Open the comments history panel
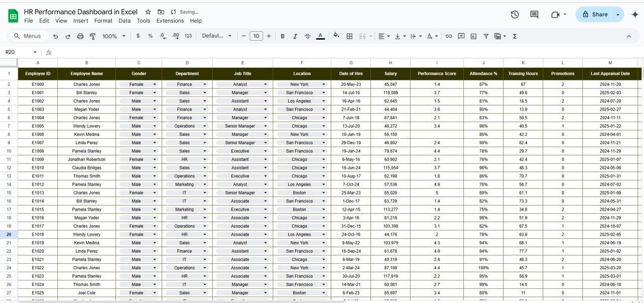 pos(534,15)
